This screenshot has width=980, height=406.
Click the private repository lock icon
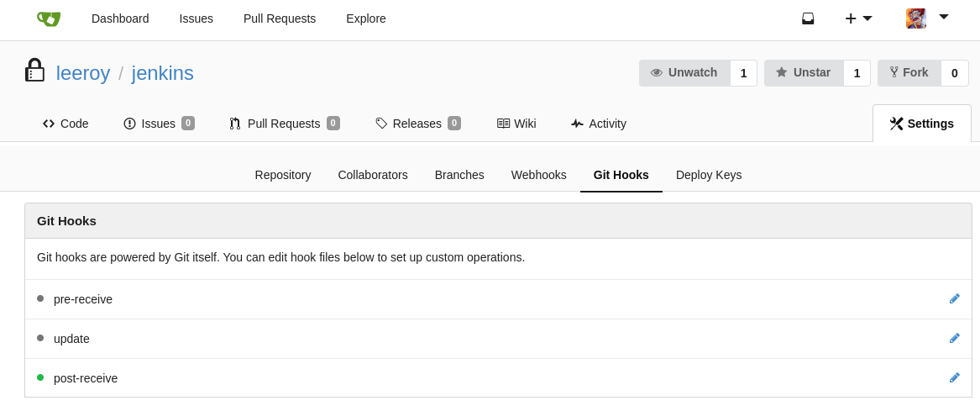coord(34,70)
